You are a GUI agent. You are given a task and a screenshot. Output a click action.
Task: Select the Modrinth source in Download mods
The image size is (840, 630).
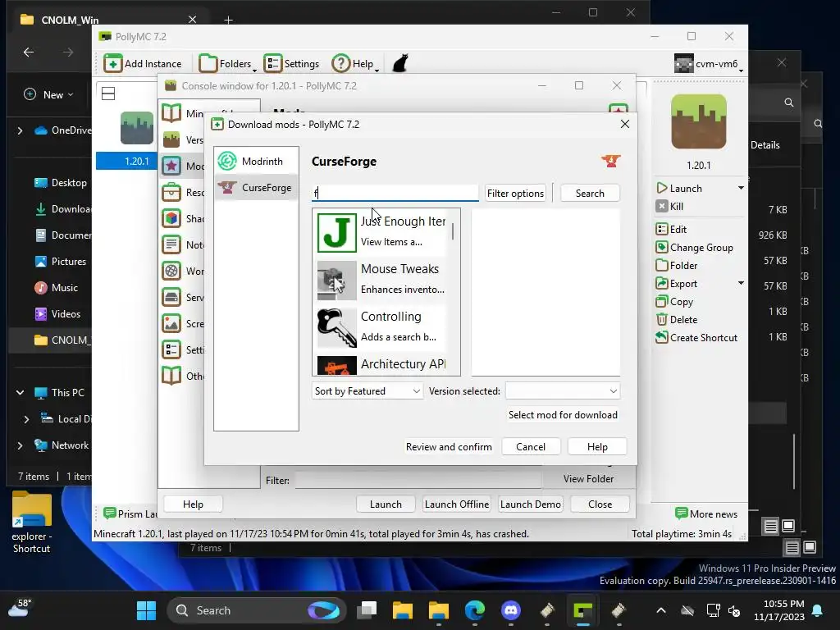pyautogui.click(x=256, y=162)
